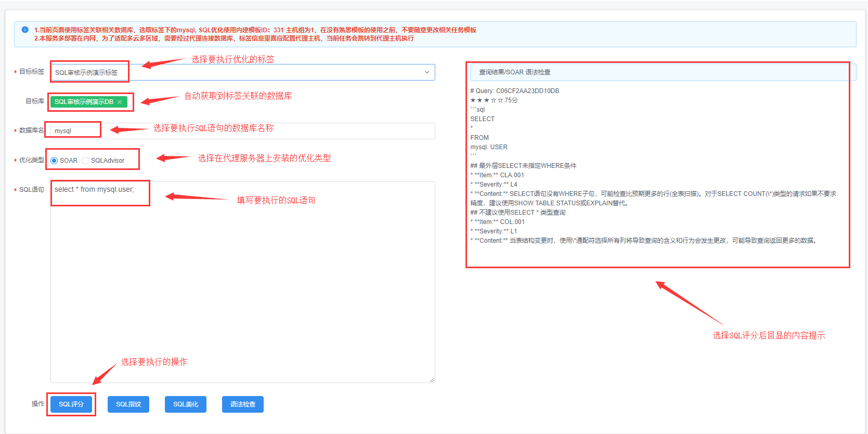Click the SQL审核示例演示DB tag
868x434 pixels.
(88, 102)
